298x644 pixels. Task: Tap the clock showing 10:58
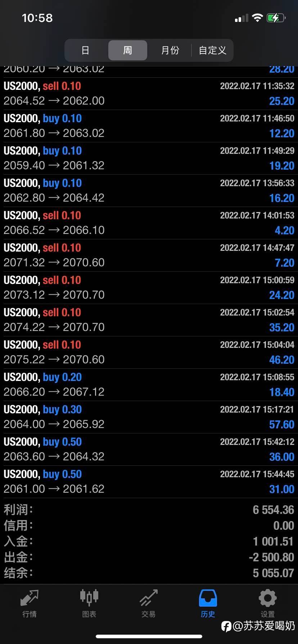coord(37,18)
